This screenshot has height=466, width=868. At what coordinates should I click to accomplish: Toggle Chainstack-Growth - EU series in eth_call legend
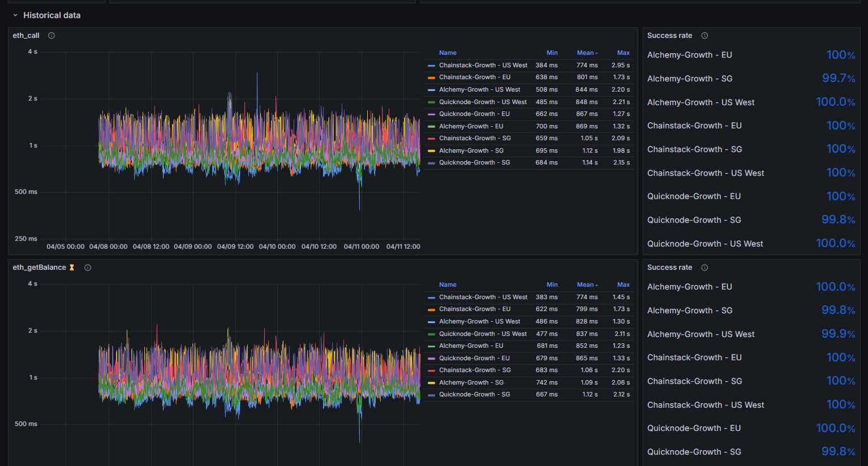(475, 77)
